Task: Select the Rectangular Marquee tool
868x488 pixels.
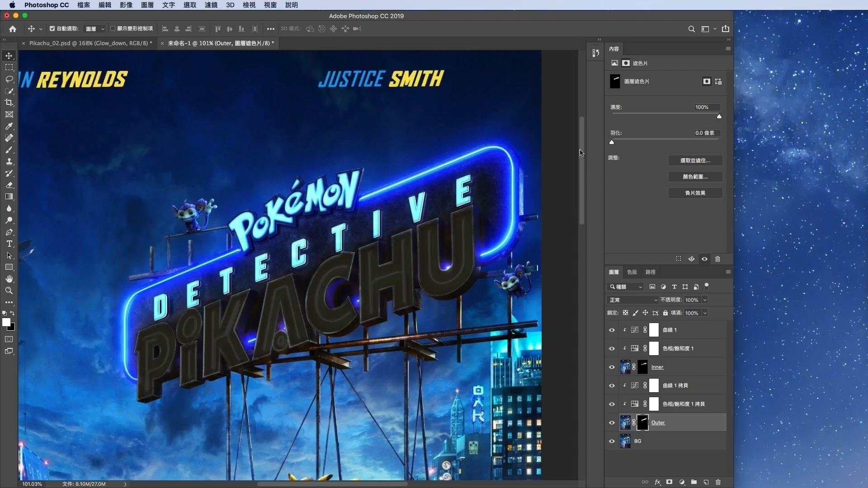Action: [9, 67]
